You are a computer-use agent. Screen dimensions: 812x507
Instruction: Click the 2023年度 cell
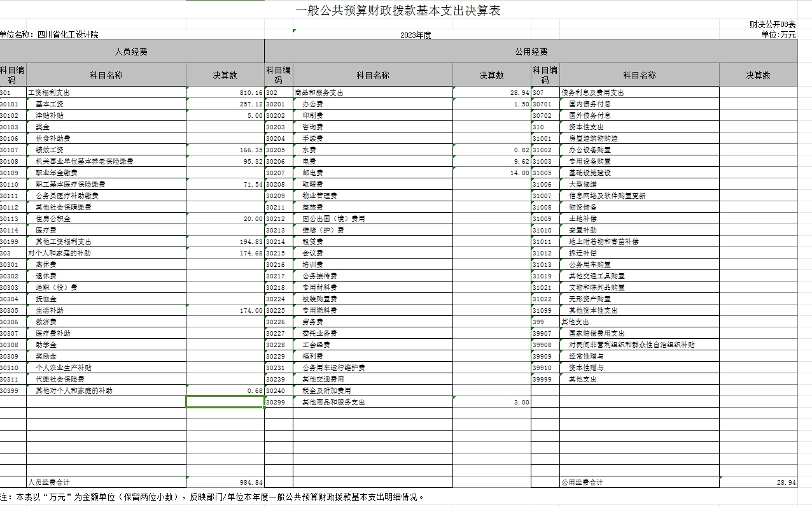click(x=416, y=35)
